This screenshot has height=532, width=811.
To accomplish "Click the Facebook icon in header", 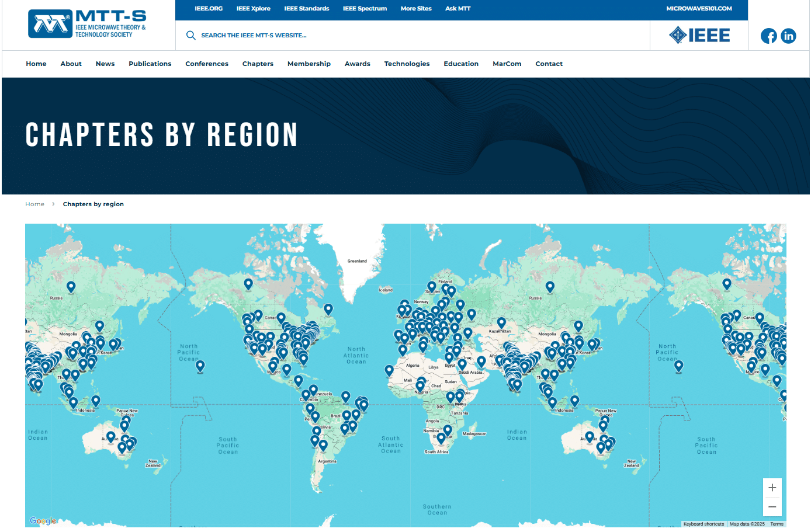I will (x=768, y=36).
